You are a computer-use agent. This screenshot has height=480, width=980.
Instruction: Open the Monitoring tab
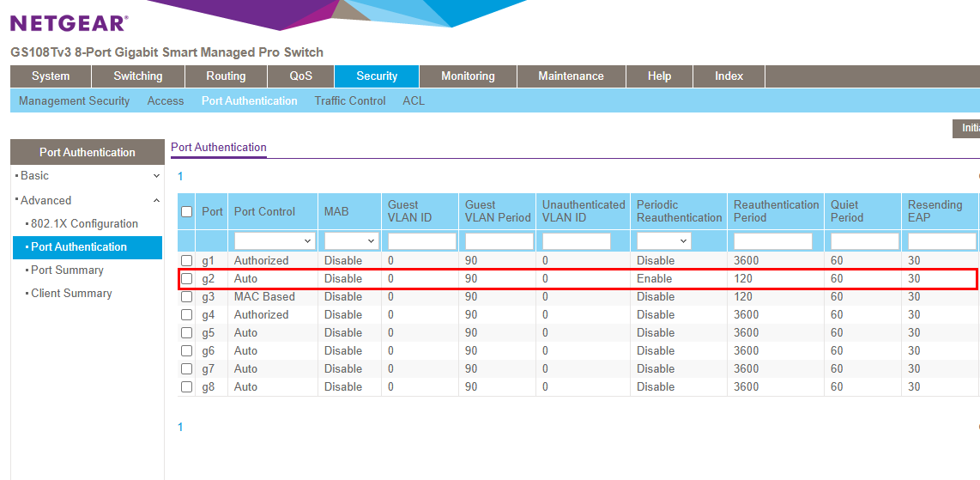point(468,76)
